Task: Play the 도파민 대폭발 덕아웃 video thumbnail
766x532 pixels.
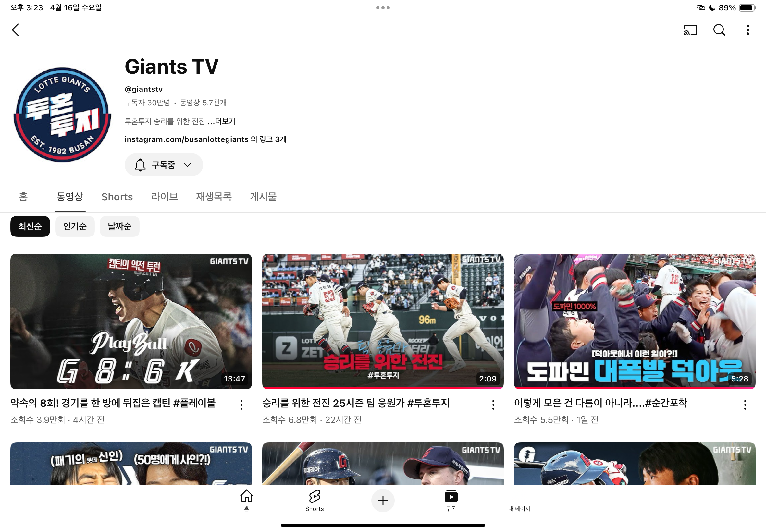Action: tap(634, 321)
